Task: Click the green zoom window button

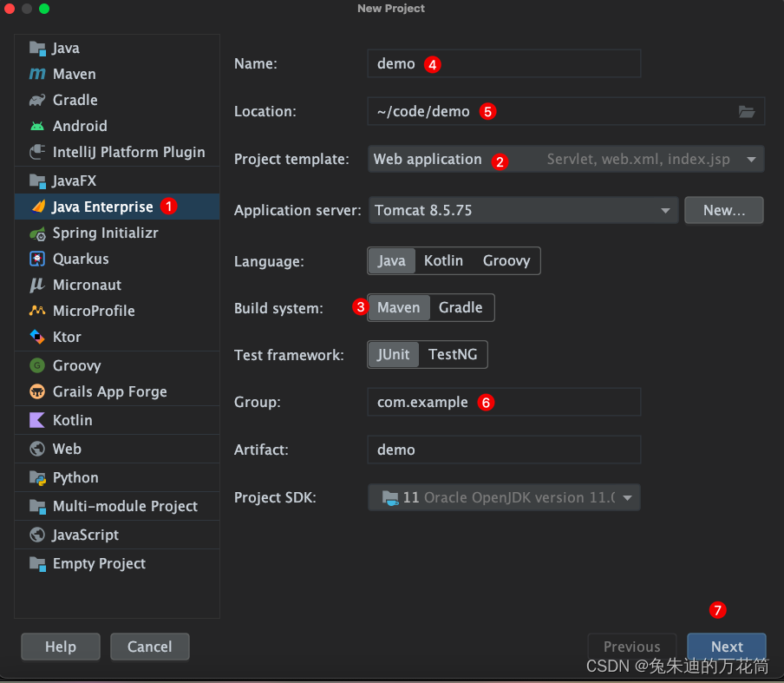Action: pyautogui.click(x=44, y=9)
